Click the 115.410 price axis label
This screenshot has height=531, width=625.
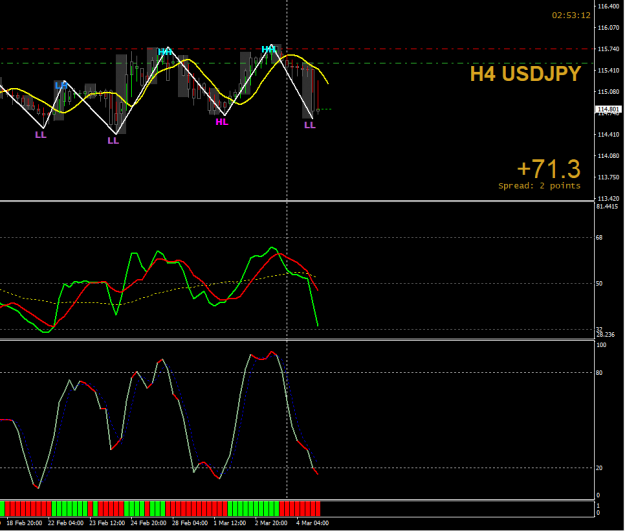[x=608, y=71]
